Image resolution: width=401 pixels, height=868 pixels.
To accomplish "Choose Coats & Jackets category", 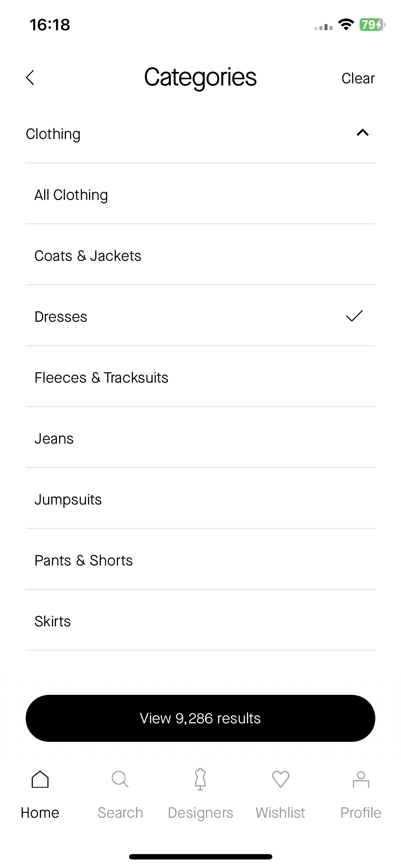I will click(x=200, y=255).
